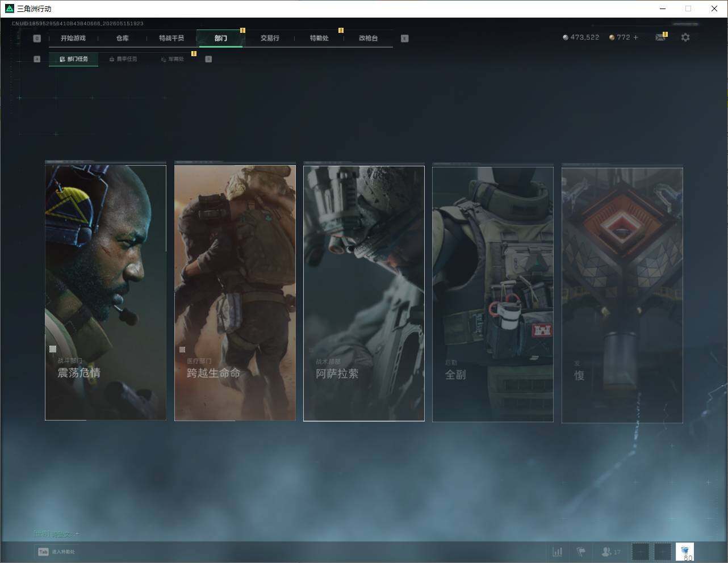
Task: Click the Delta Force logo in title bar
Action: pos(9,9)
